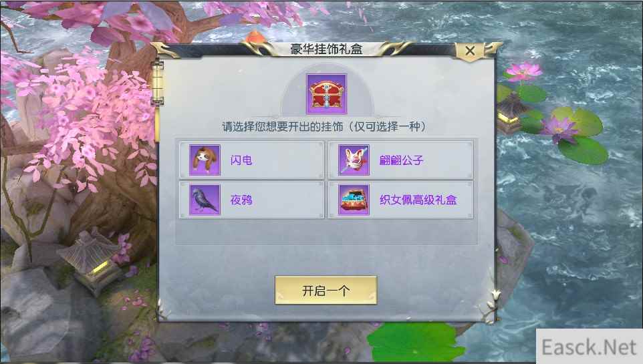Close the 豪华挂饰礼盒 dialog with X
The height and width of the screenshot is (364, 643).
[x=470, y=51]
